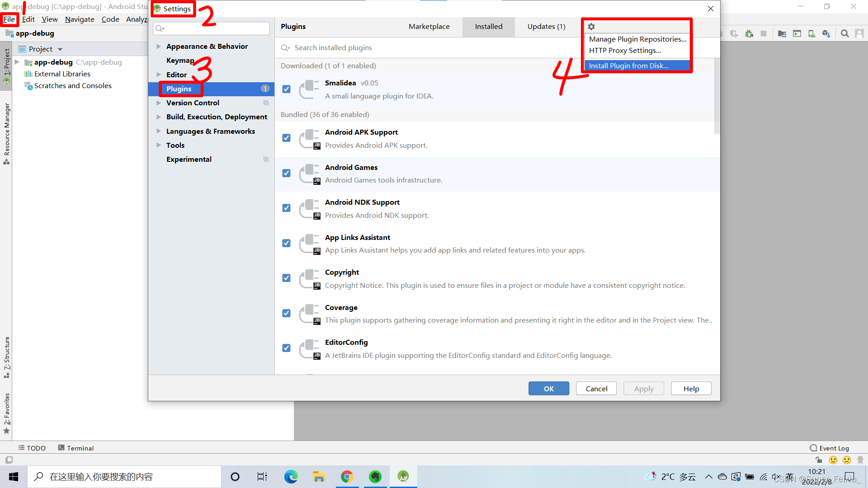
Task: Show the Event Log panel
Action: point(833,448)
